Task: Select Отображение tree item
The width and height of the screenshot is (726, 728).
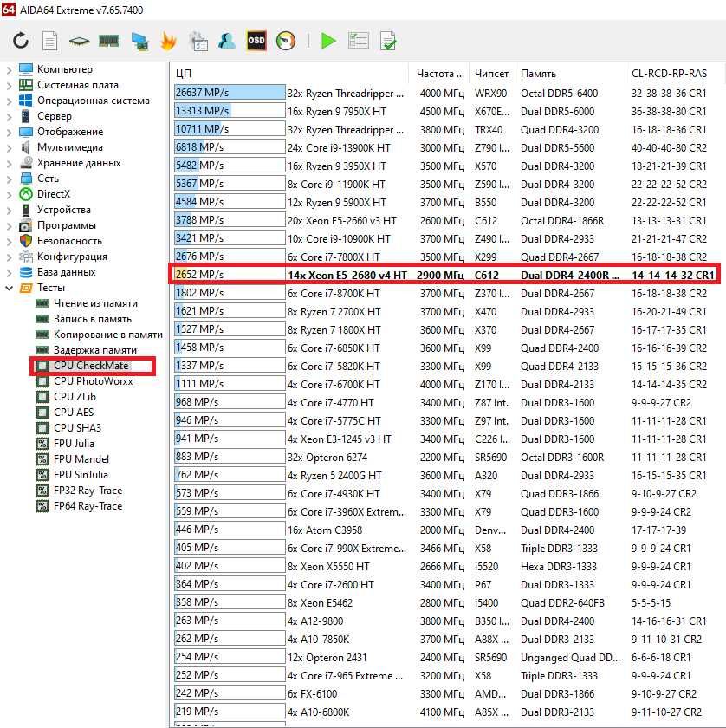Action: pos(70,132)
